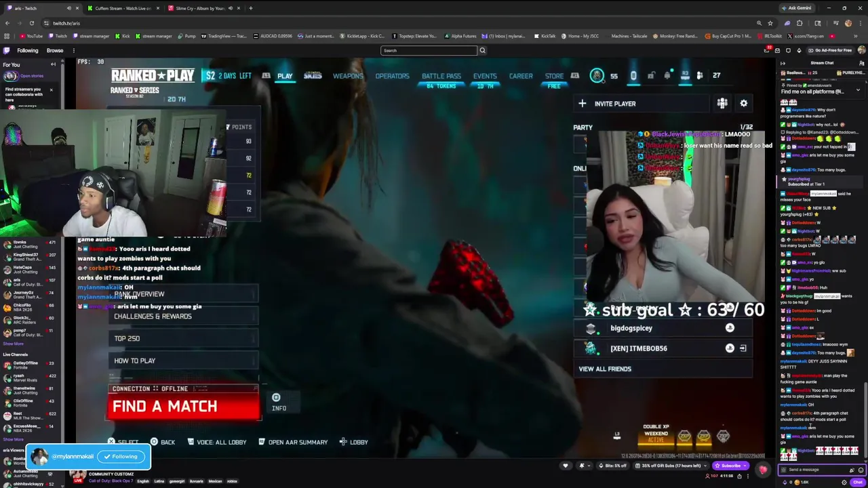Click the purple Chat send button

(x=858, y=482)
